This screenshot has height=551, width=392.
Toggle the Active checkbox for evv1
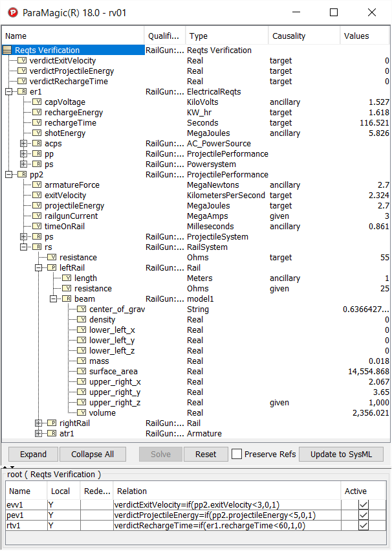pyautogui.click(x=364, y=504)
